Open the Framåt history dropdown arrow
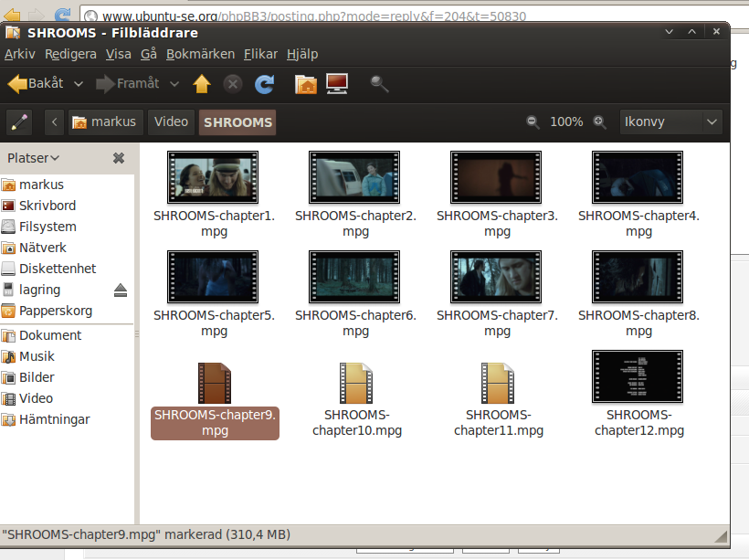The image size is (749, 560). (x=174, y=84)
